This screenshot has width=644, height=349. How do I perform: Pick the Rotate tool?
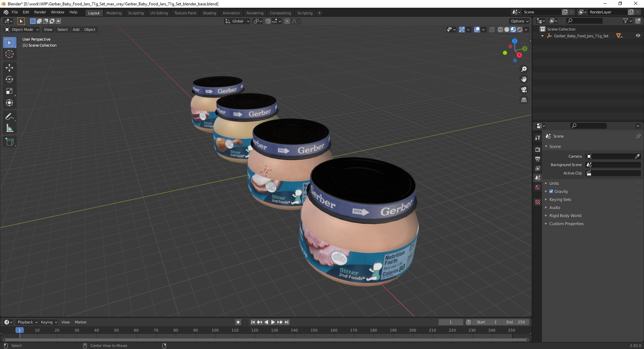9,80
